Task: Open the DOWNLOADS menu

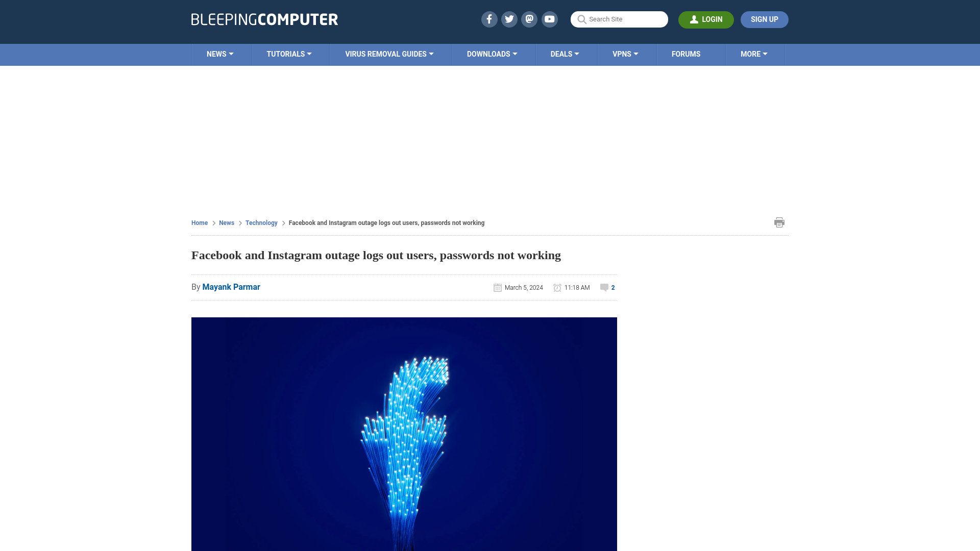Action: 492,54
